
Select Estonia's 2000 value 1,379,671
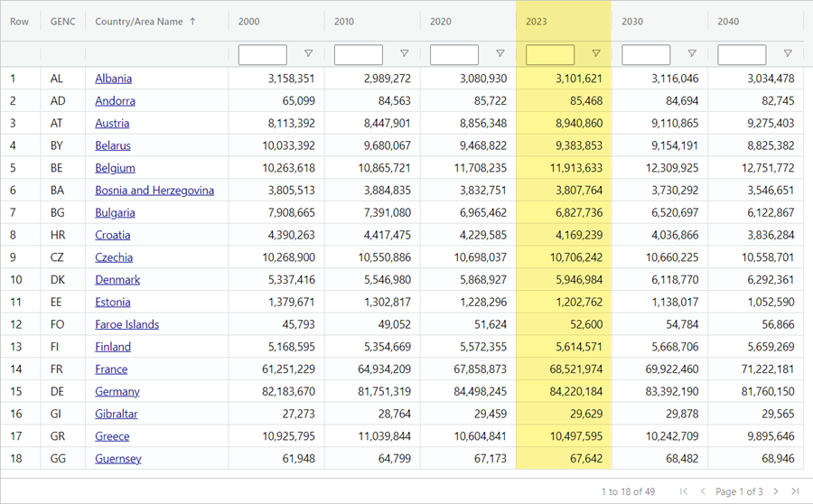tap(292, 302)
